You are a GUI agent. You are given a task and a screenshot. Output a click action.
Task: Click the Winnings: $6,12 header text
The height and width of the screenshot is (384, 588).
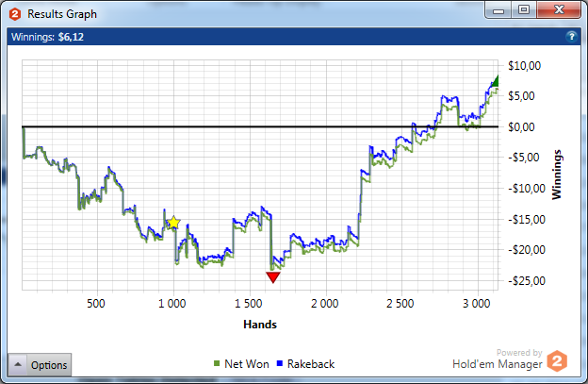pyautogui.click(x=48, y=37)
